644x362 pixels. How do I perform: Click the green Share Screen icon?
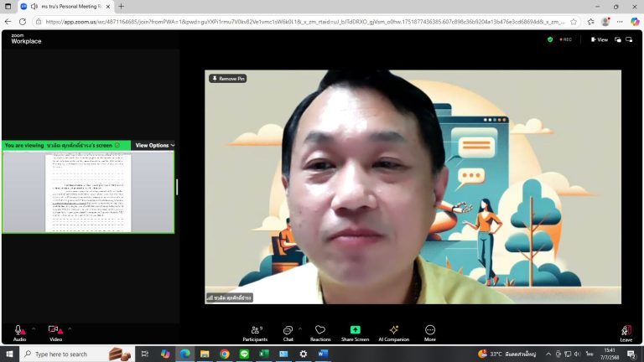[355, 329]
